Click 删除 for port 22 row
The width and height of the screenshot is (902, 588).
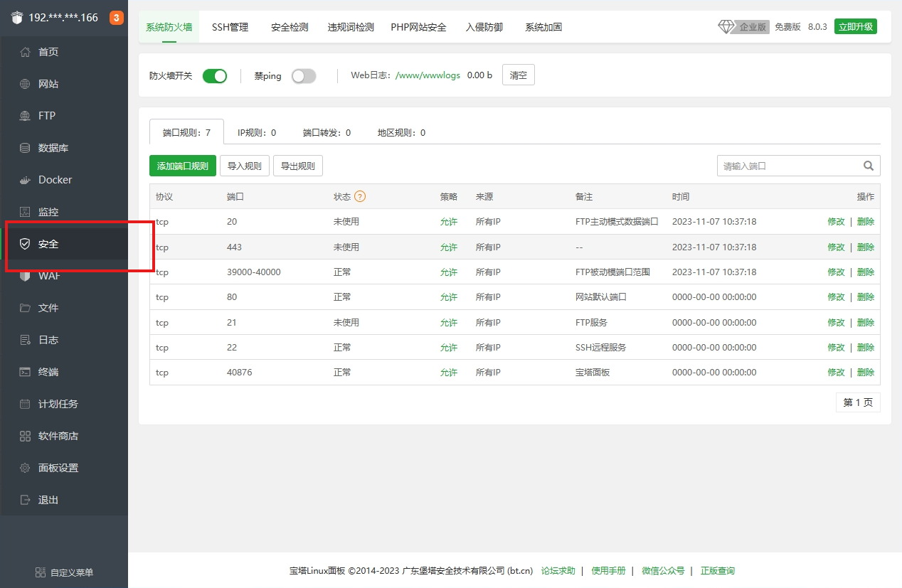[866, 348]
